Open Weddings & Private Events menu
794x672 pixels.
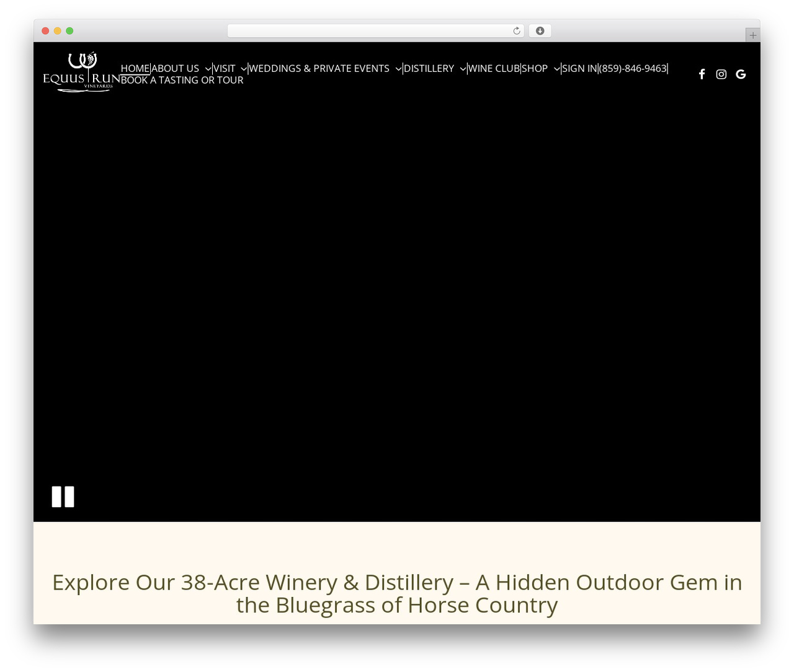point(319,68)
